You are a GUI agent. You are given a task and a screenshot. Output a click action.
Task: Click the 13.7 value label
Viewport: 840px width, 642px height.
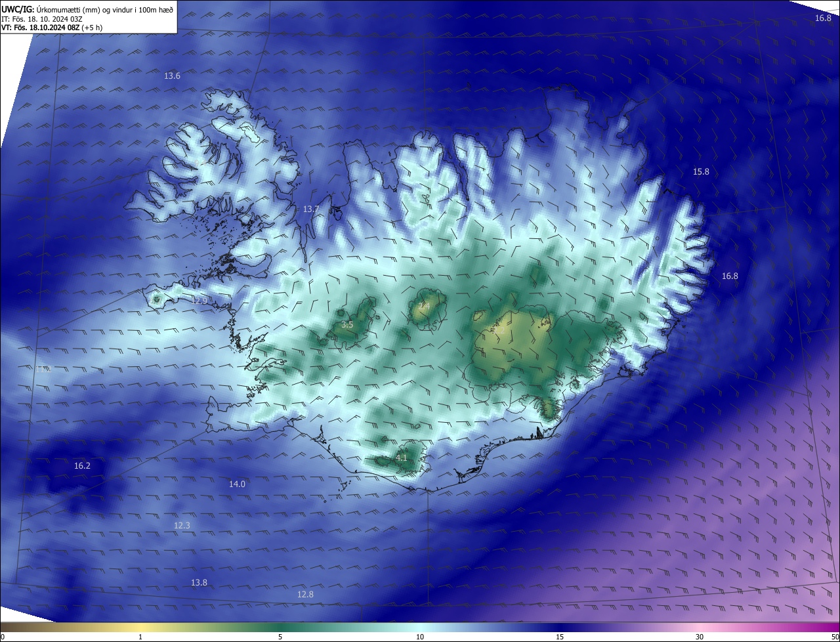(x=311, y=209)
